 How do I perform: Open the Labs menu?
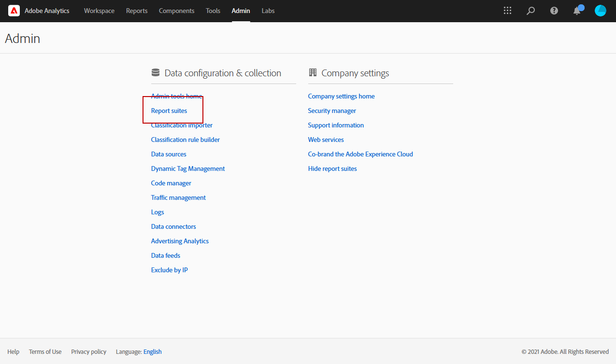[x=268, y=11]
